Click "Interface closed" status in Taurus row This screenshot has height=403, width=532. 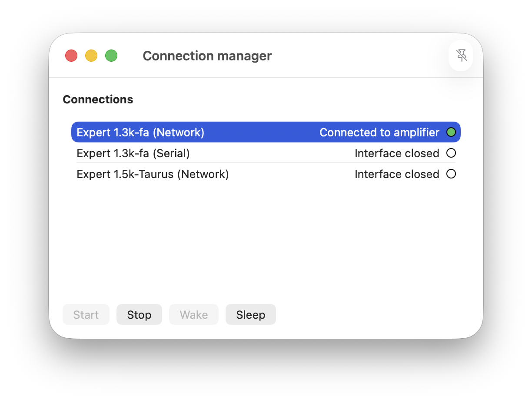397,174
